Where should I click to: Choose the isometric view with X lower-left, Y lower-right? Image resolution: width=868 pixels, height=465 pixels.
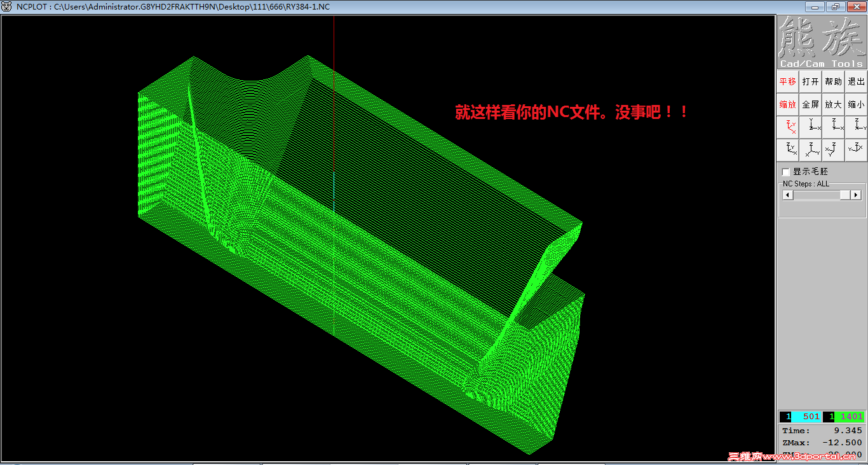[811, 150]
